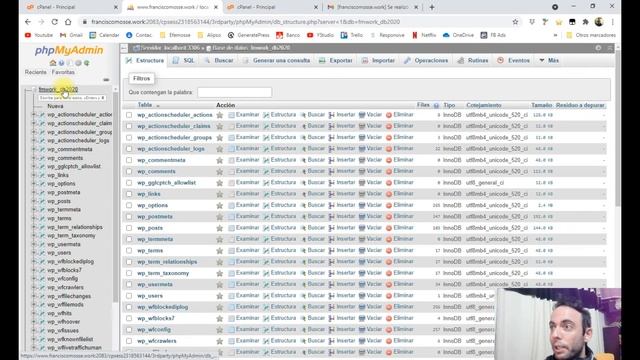
Task: Click Nueva in navigation tree
Action: pyautogui.click(x=55, y=106)
